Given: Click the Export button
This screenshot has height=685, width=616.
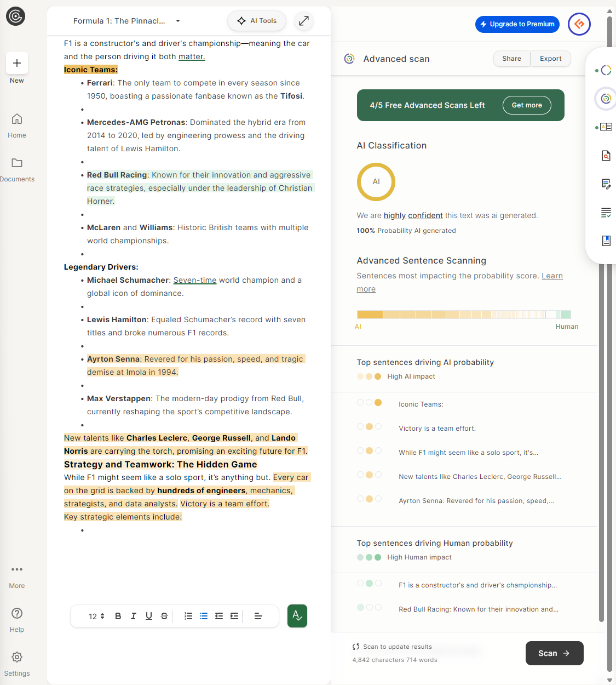Looking at the screenshot, I should (551, 59).
